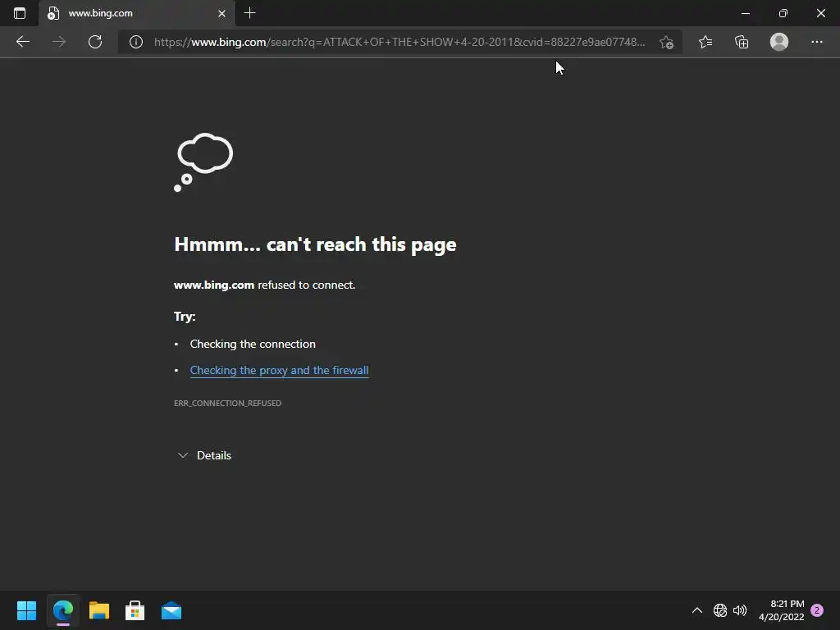Image resolution: width=840 pixels, height=630 pixels.
Task: Open Mail app from the taskbar
Action: (x=171, y=610)
